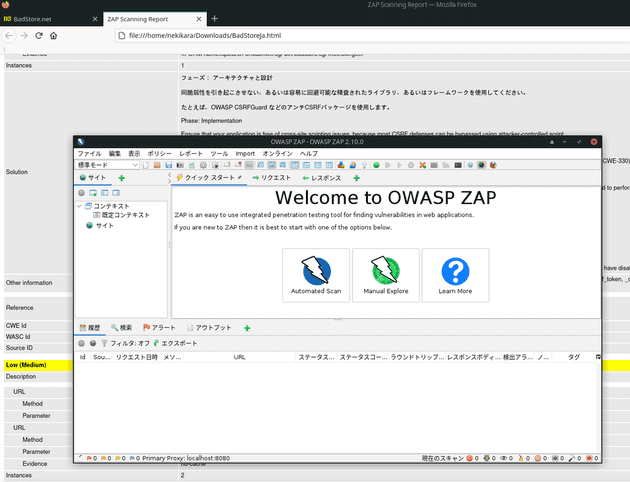
Task: Open the 編集 menu
Action: [x=115, y=154]
